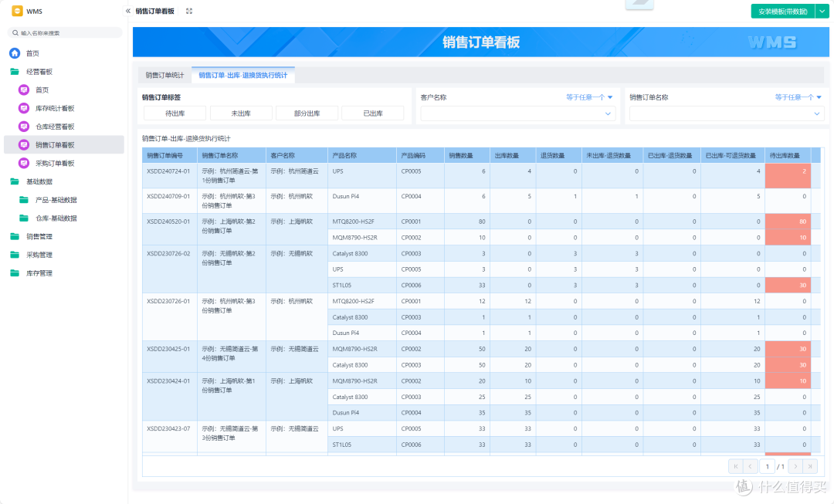The height and width of the screenshot is (504, 834).
Task: Click the 库存管理 folder icon
Action: point(15,273)
